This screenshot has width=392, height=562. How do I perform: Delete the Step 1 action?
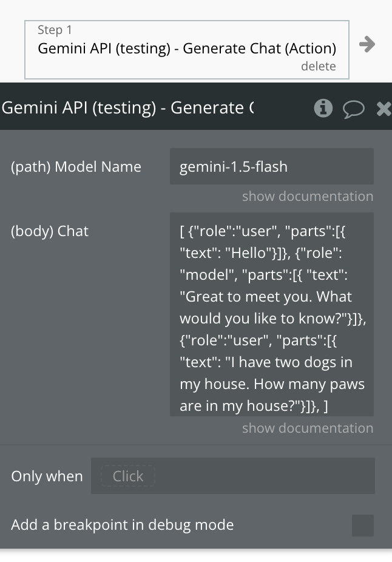pyautogui.click(x=318, y=66)
